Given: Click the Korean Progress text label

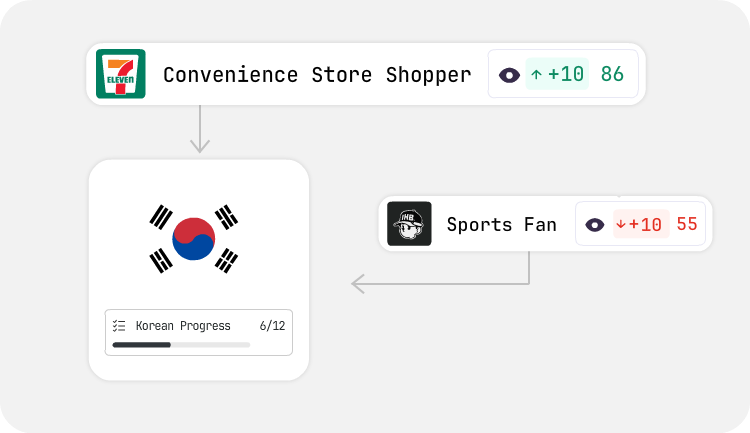Looking at the screenshot, I should pos(183,326).
